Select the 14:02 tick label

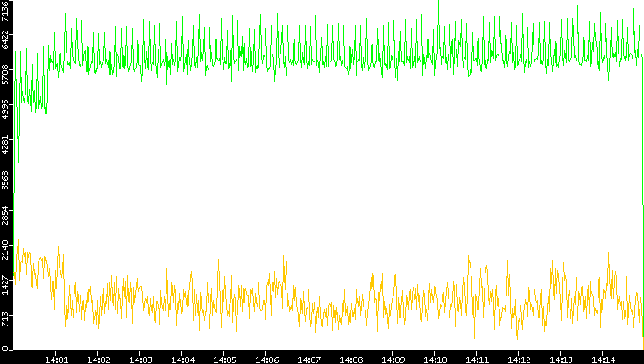tap(98, 360)
